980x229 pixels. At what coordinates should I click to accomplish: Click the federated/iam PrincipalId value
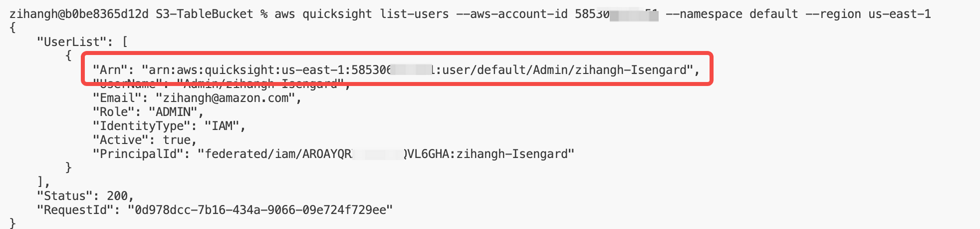386,154
